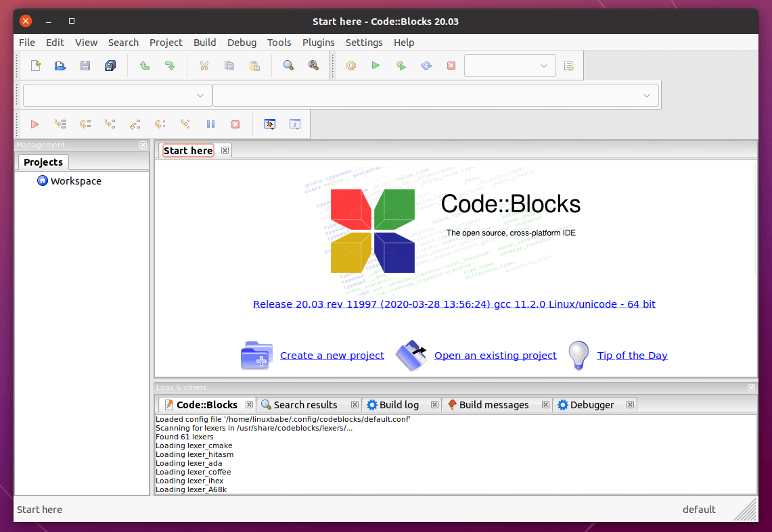Image resolution: width=772 pixels, height=532 pixels.
Task: Click the Save all files toolbar icon
Action: (x=110, y=65)
